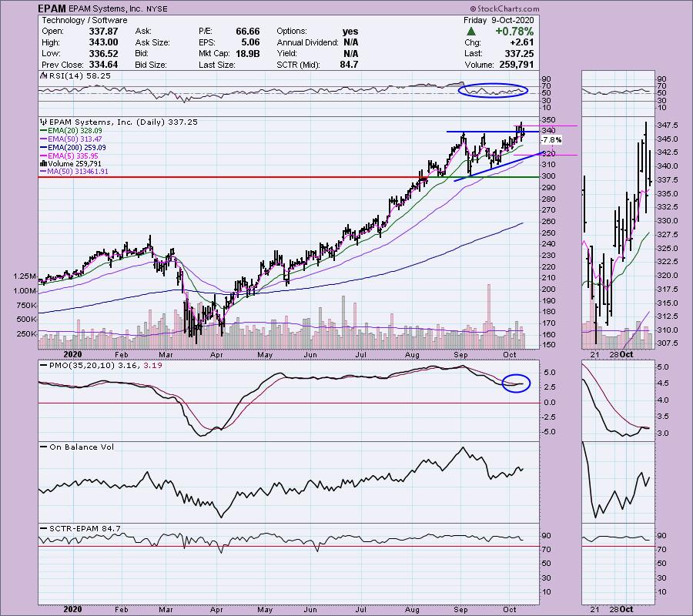Click the candlestick icon before EPAM Systems (Daily)
This screenshot has height=616, width=693.
click(x=43, y=122)
